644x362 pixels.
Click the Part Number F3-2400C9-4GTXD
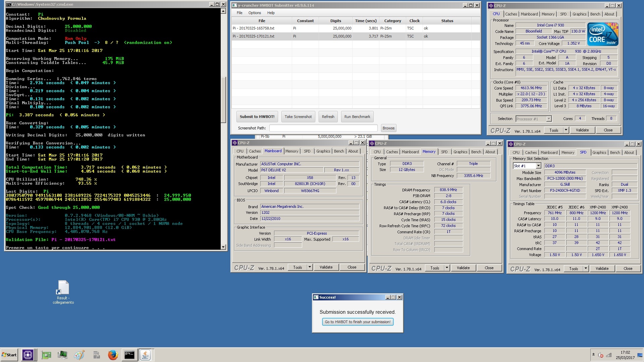tap(565, 190)
